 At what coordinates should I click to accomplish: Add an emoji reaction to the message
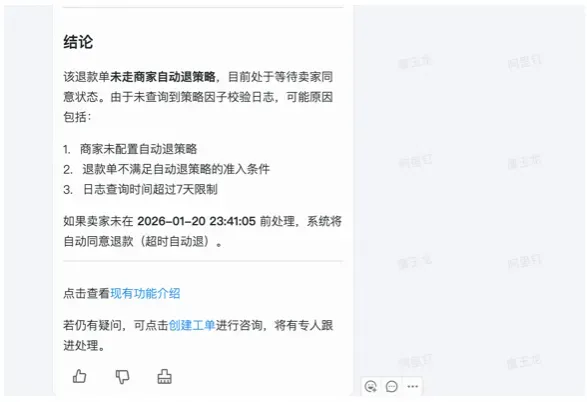371,386
